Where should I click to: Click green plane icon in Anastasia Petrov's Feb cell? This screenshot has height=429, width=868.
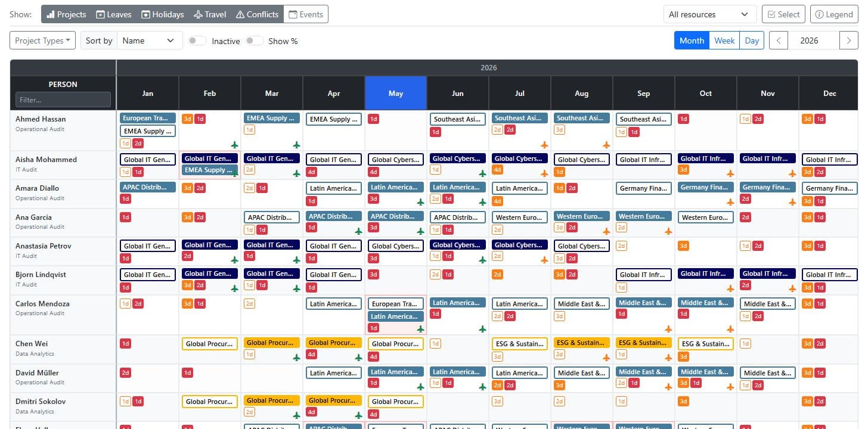(234, 260)
